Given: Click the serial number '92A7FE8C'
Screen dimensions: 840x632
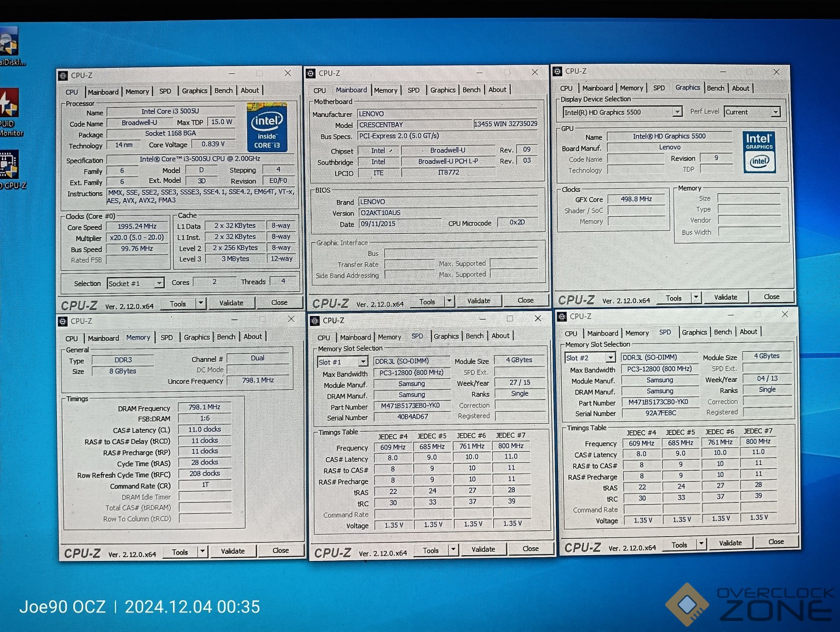Looking at the screenshot, I should (660, 413).
